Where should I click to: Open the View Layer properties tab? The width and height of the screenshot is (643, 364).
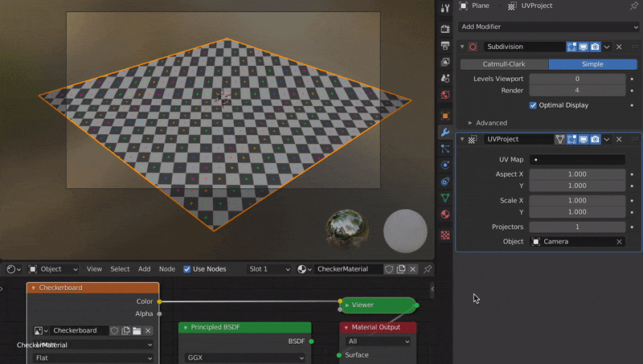coord(445,62)
